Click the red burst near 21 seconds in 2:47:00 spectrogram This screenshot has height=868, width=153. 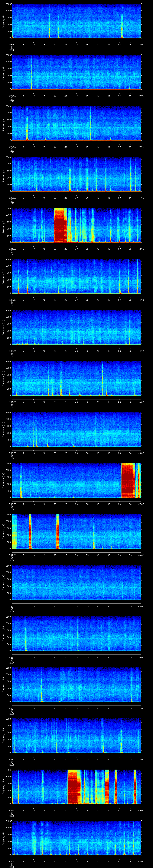point(58,531)
